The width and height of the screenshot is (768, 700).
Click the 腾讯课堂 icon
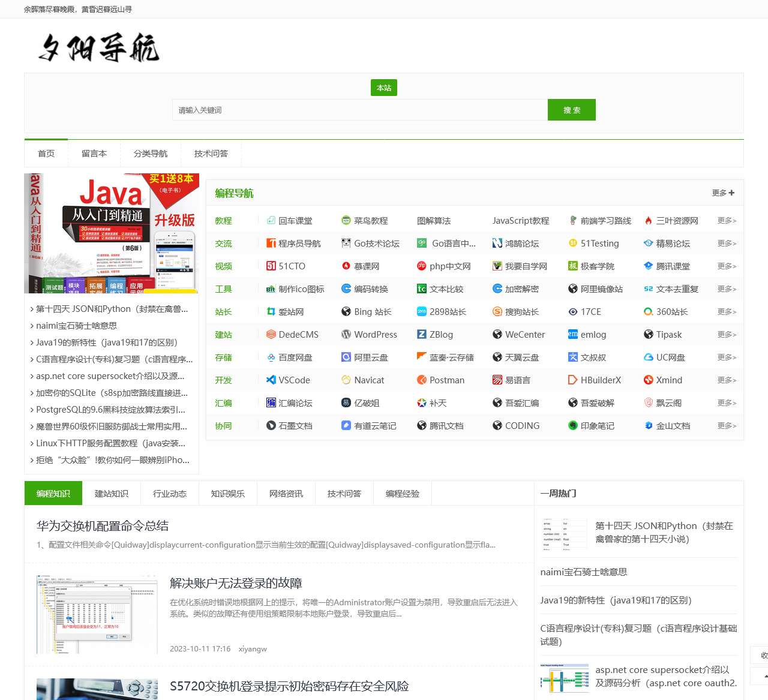[649, 266]
